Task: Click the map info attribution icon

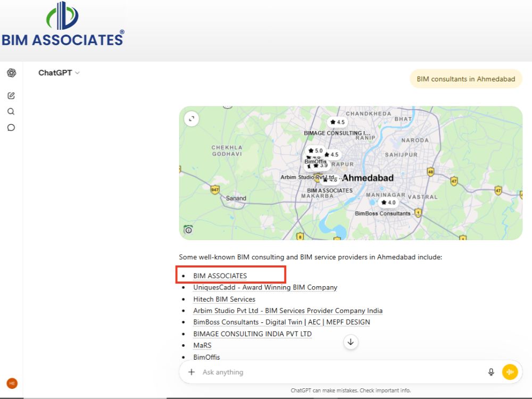Action: coord(188,230)
